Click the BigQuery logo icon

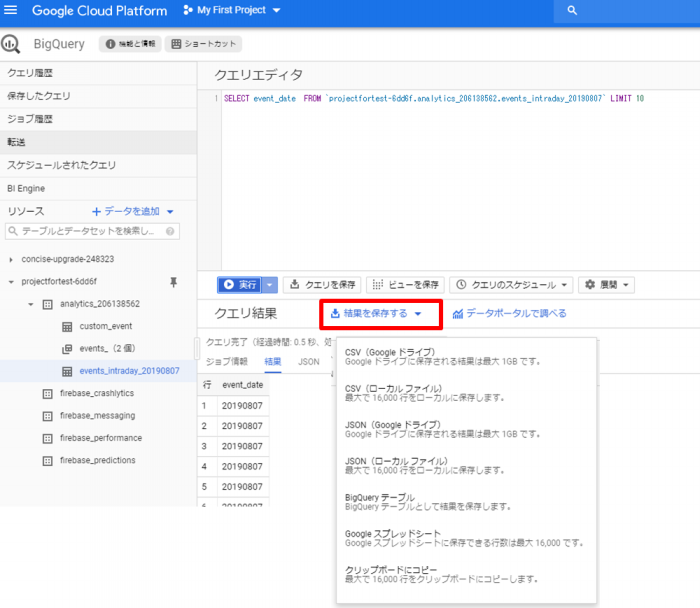(x=10, y=44)
